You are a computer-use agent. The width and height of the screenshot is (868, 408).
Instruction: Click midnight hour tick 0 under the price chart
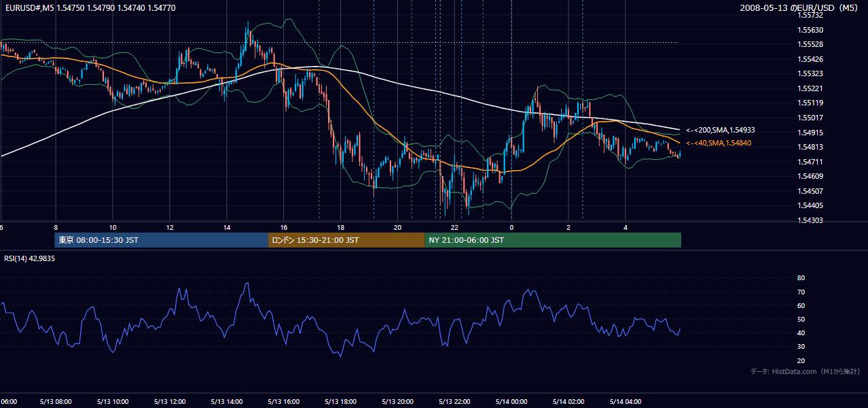click(512, 227)
